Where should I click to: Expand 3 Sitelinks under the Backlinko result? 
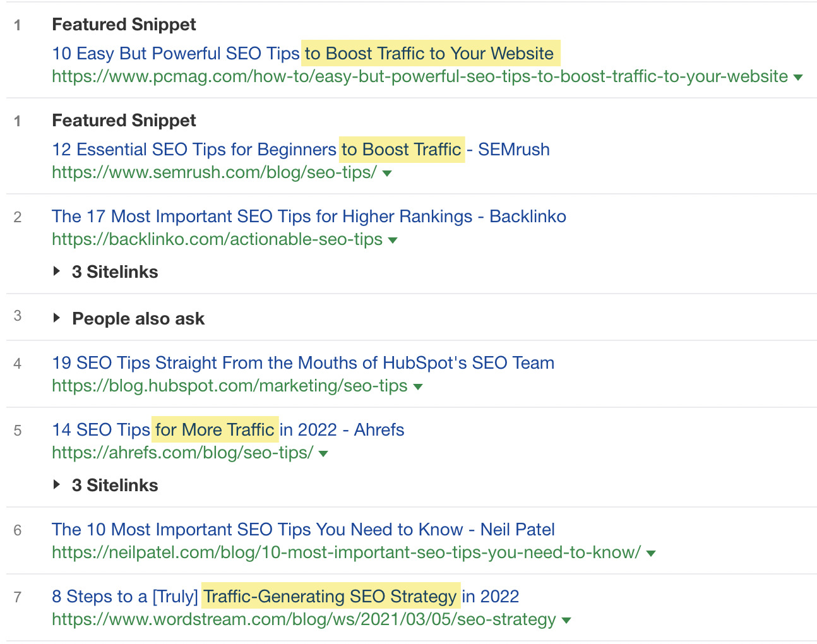(114, 271)
